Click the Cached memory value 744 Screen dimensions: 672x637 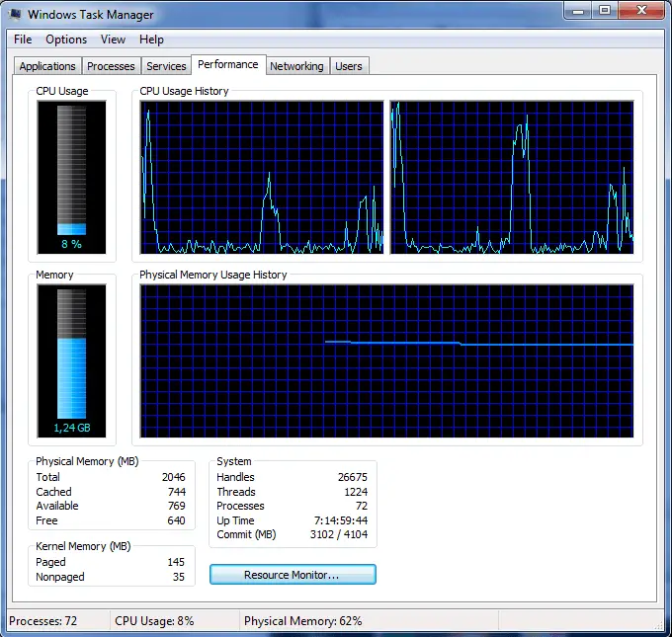tap(177, 492)
